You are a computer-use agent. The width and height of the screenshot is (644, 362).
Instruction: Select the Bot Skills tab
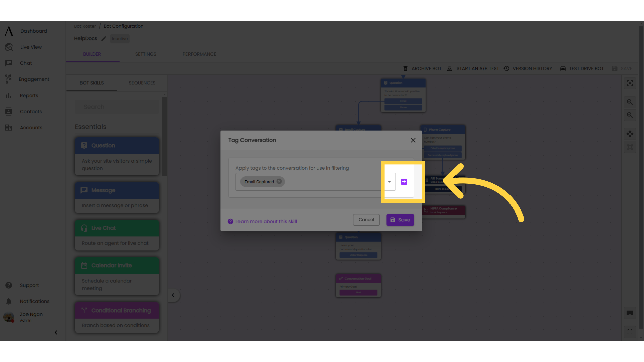[92, 83]
